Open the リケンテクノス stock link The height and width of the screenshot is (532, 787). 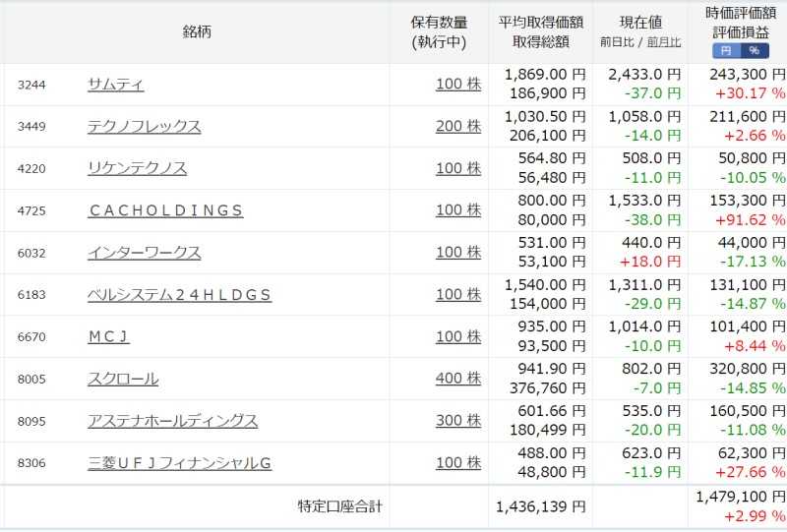coord(137,168)
